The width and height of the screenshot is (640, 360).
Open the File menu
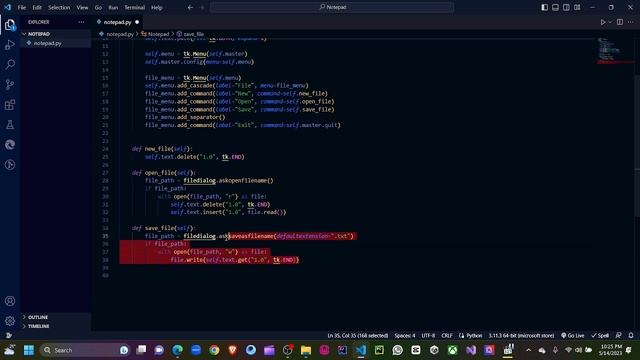coord(22,7)
